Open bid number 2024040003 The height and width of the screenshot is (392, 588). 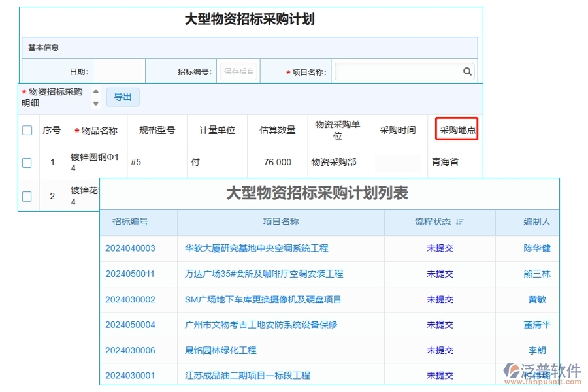(x=129, y=248)
